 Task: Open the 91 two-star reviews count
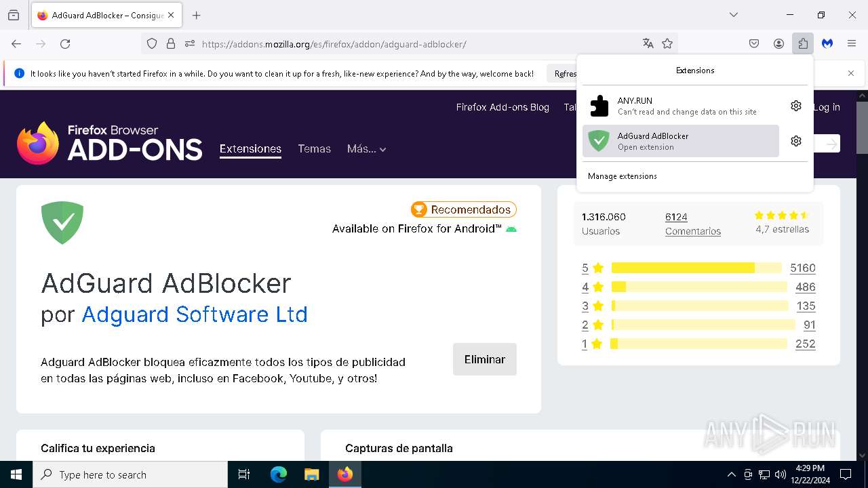pos(810,325)
